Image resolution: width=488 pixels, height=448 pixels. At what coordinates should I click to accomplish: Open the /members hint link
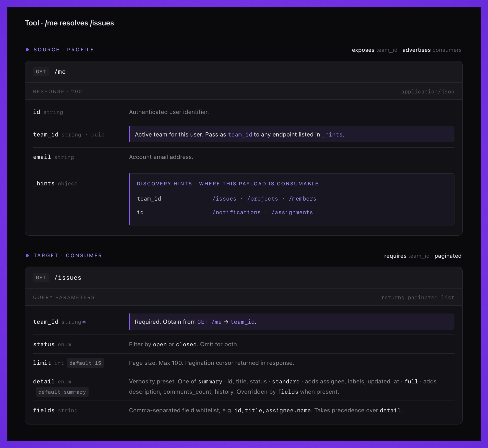[x=303, y=199]
